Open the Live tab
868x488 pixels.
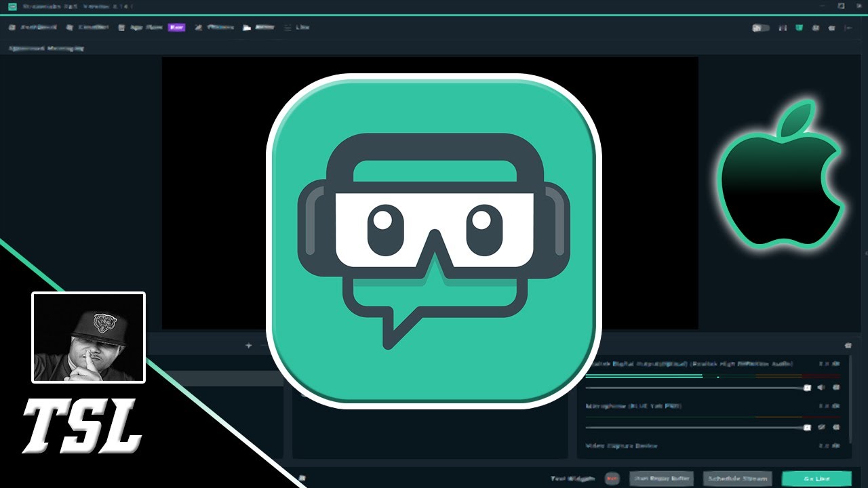[x=297, y=28]
